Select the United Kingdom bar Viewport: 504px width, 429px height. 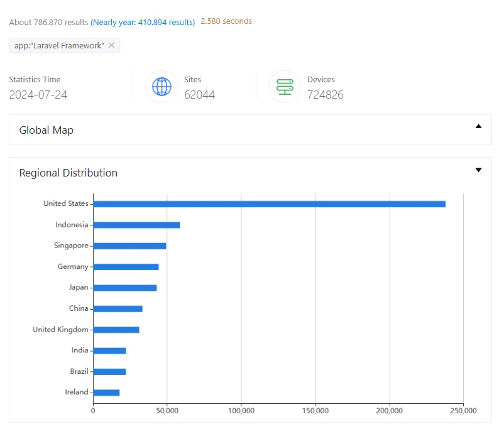pyautogui.click(x=116, y=330)
